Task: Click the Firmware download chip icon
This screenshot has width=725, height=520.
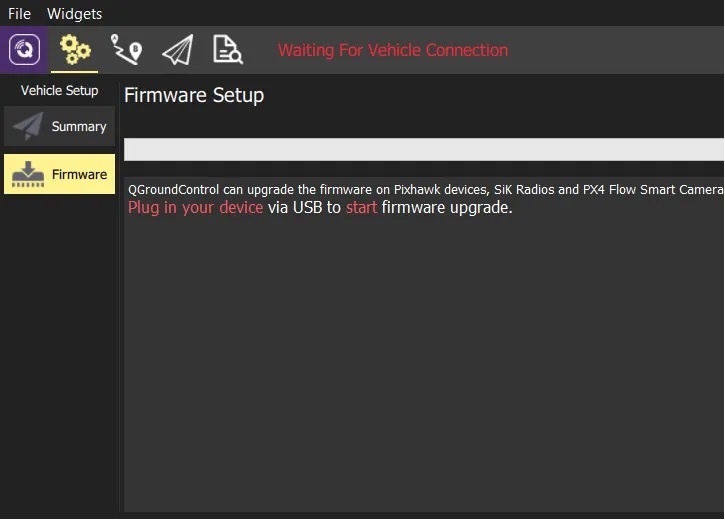Action: [x=28, y=174]
